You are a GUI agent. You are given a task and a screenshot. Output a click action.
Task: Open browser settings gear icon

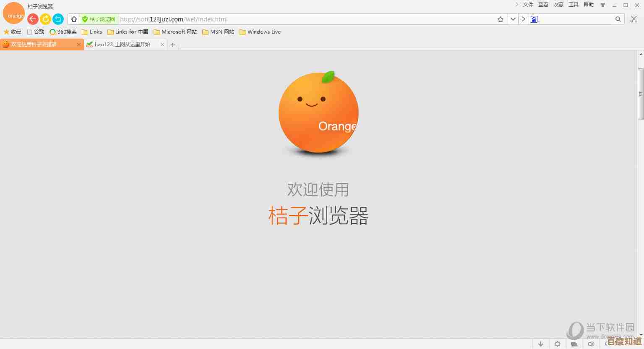click(558, 344)
